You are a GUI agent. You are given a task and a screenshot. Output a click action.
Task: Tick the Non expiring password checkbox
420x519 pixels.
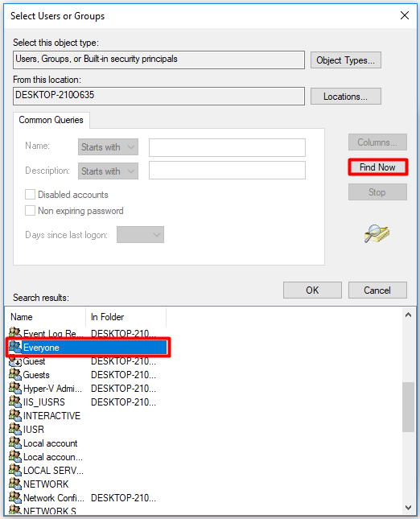tap(30, 211)
